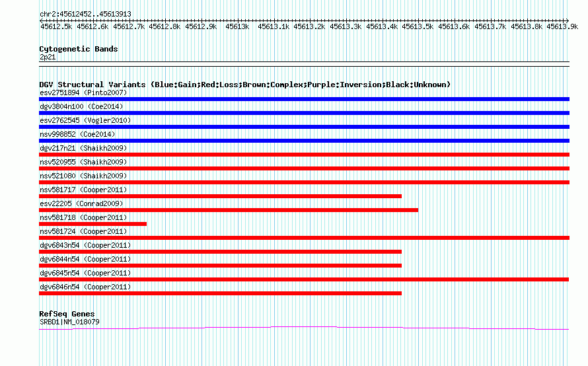Select the red loss bar for dgv6846n54
The image size is (588, 366).
pos(221,293)
